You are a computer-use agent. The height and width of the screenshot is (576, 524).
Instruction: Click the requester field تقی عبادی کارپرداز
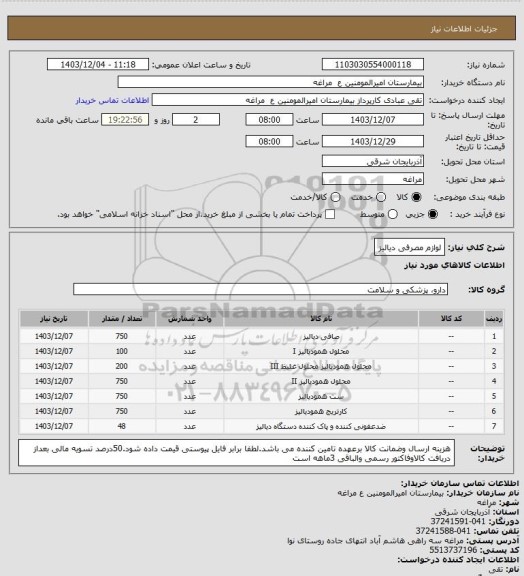pos(288,100)
